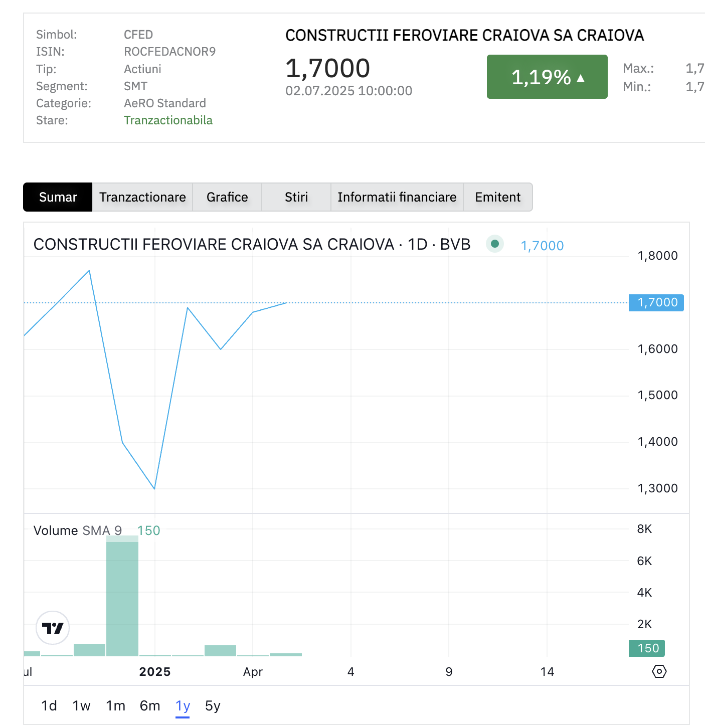Click the 1,7000 price label on axis
705x728 pixels.
656,302
